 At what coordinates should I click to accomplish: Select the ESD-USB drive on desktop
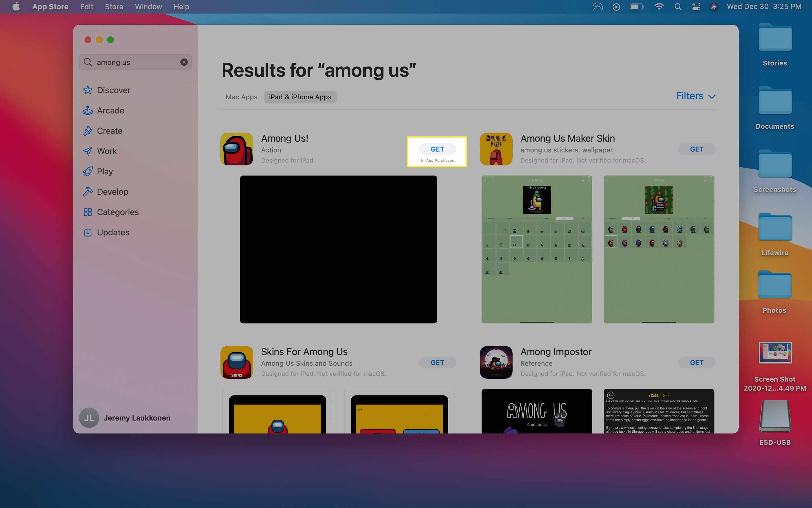click(x=775, y=423)
